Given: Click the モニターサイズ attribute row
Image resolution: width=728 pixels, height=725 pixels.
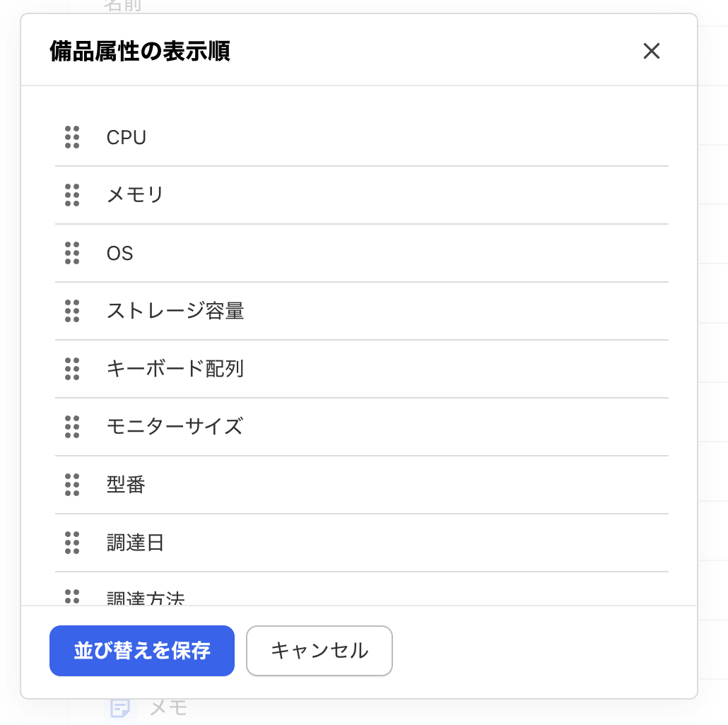Looking at the screenshot, I should (175, 427).
